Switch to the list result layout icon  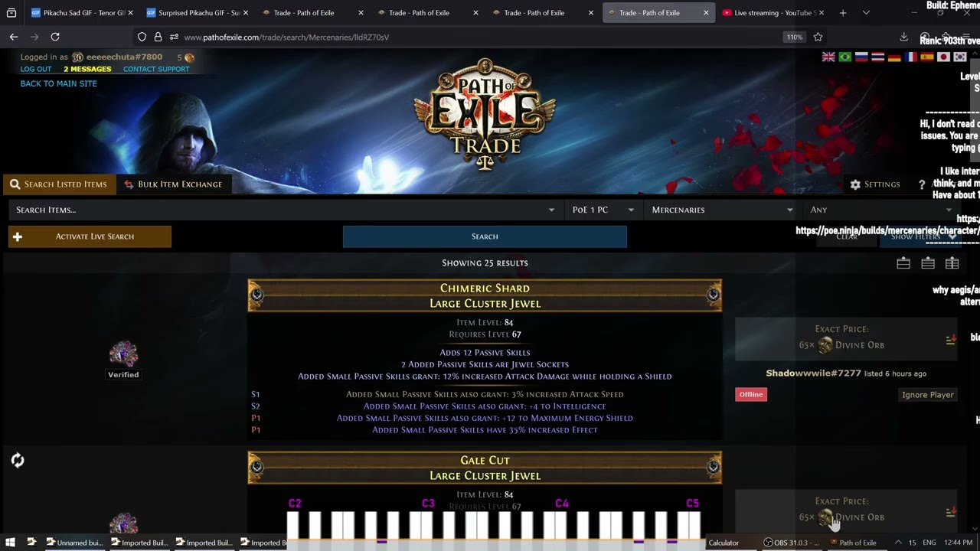click(x=928, y=263)
